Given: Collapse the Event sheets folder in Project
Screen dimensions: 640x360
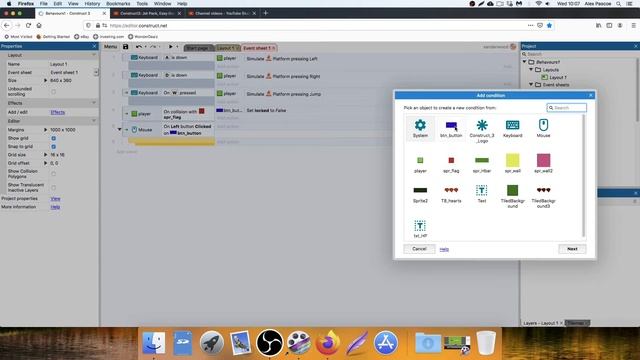Looking at the screenshot, I should [x=531, y=84].
